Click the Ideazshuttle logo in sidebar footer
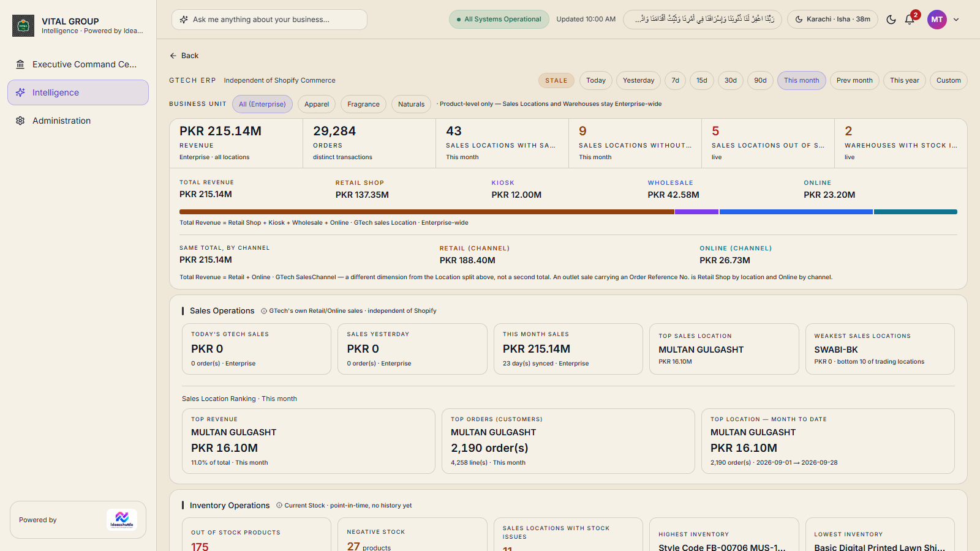The height and width of the screenshot is (551, 980). coord(121,520)
